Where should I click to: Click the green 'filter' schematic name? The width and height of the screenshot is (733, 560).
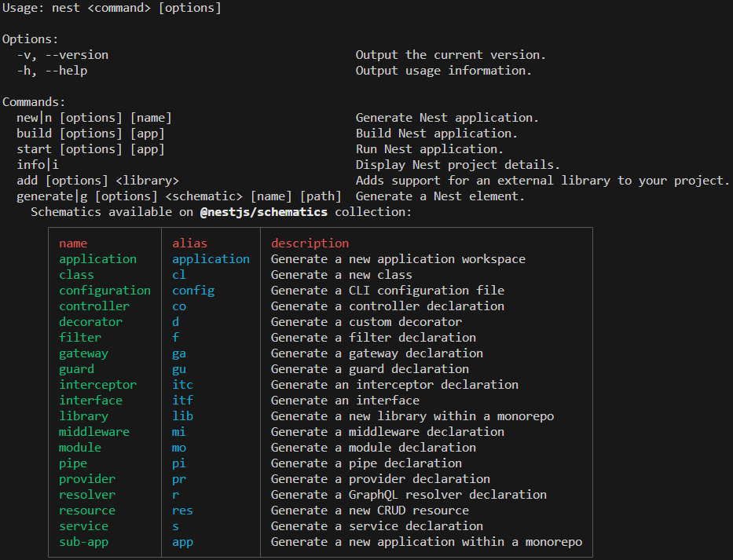click(x=80, y=338)
